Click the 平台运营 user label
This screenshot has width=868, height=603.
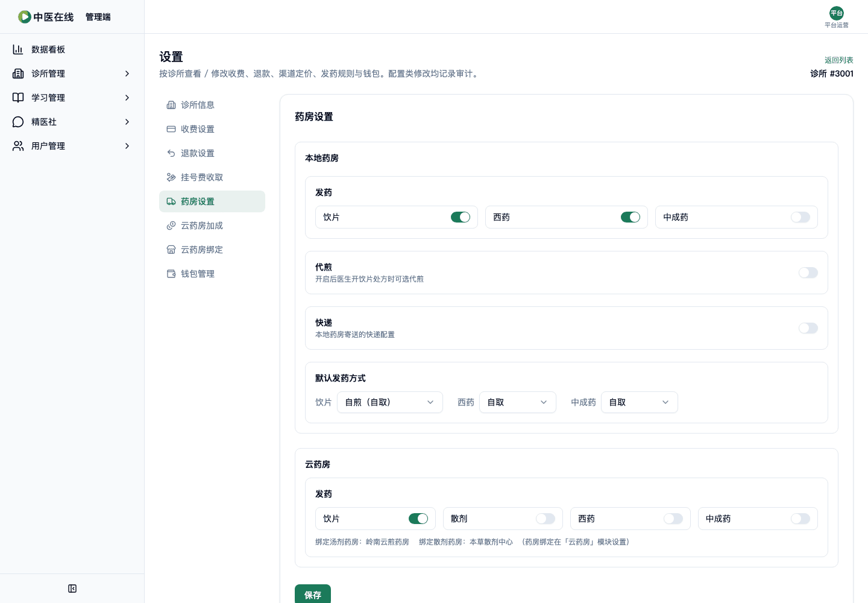837,25
